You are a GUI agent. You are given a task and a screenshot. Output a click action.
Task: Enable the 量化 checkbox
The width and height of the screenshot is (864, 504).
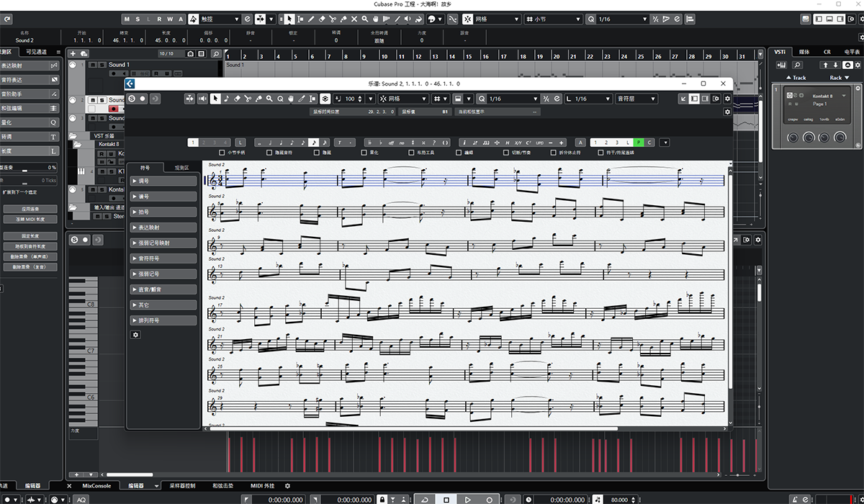[x=364, y=153]
